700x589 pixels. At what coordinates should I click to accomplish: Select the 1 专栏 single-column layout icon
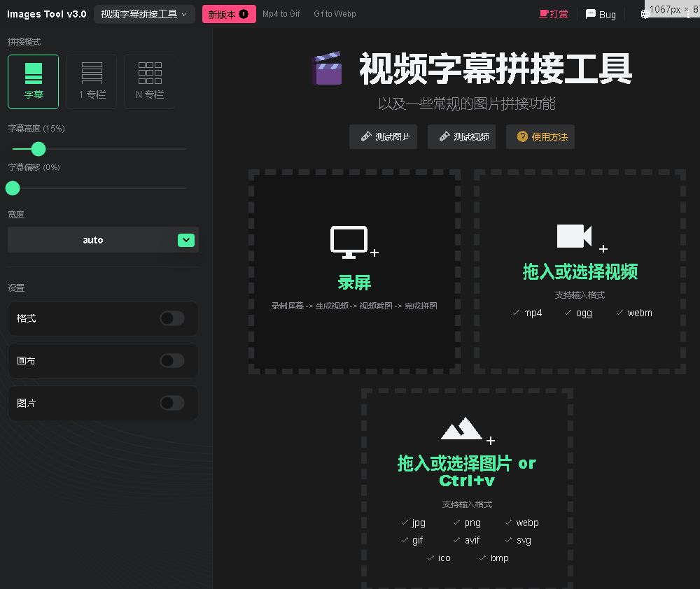(x=92, y=73)
